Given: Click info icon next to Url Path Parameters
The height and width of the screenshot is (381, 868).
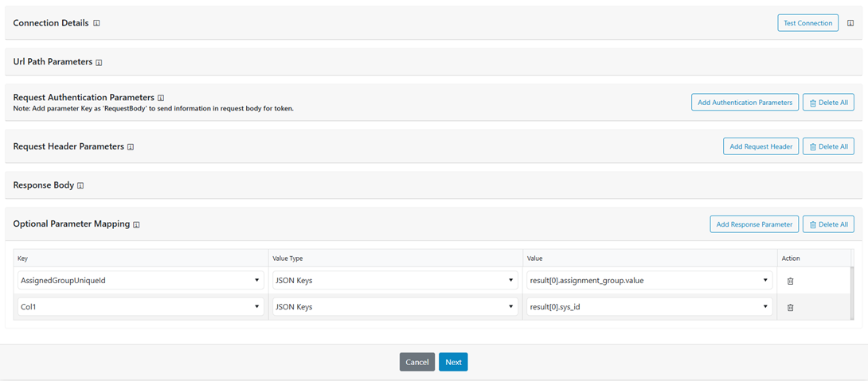Looking at the screenshot, I should tap(99, 62).
